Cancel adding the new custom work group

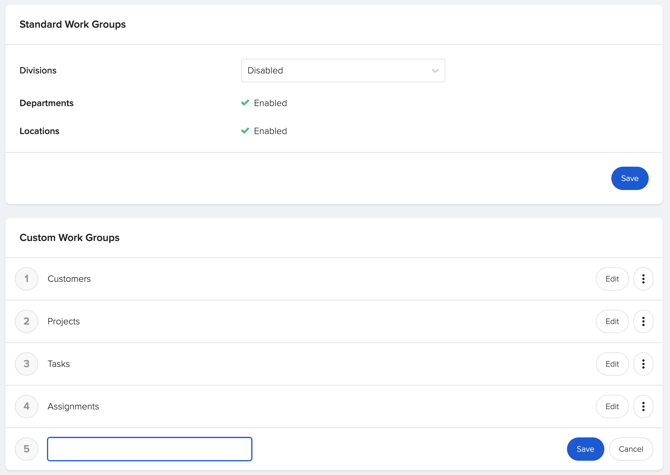coord(630,449)
